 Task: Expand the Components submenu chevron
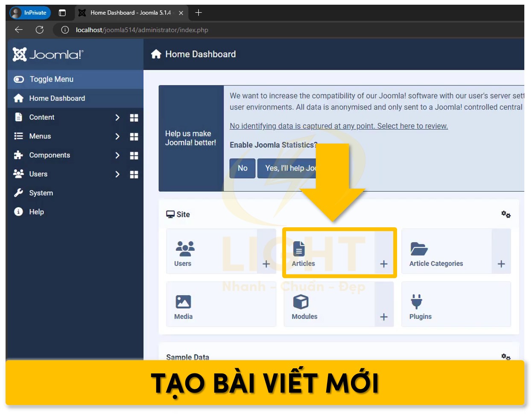pyautogui.click(x=117, y=155)
